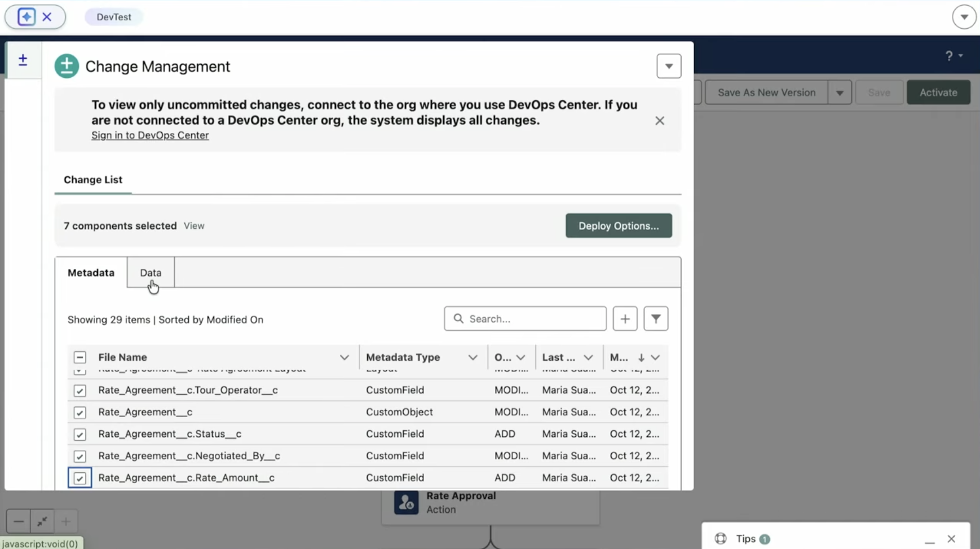Click the zoom out minus canvas button
980x549 pixels.
pyautogui.click(x=19, y=521)
